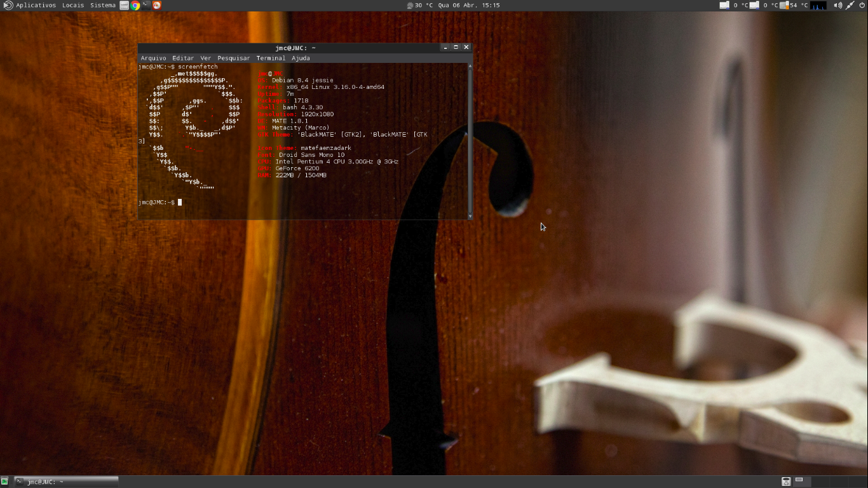Open the file manager launcher icon

coord(125,5)
